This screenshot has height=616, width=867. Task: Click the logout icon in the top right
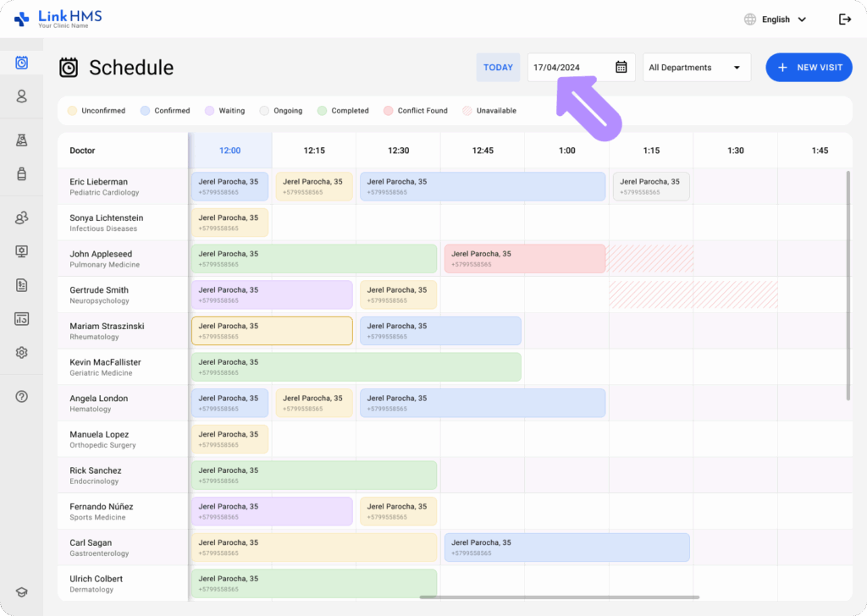click(844, 19)
